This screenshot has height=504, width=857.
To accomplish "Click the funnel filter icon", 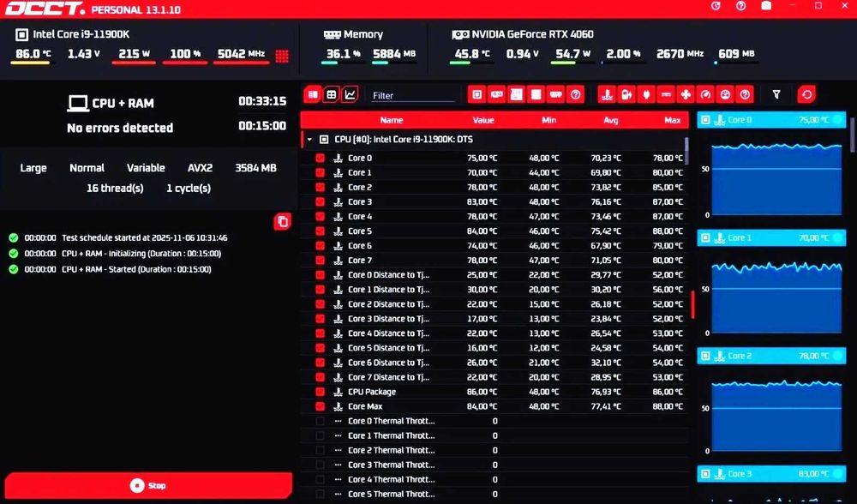I will pyautogui.click(x=776, y=94).
